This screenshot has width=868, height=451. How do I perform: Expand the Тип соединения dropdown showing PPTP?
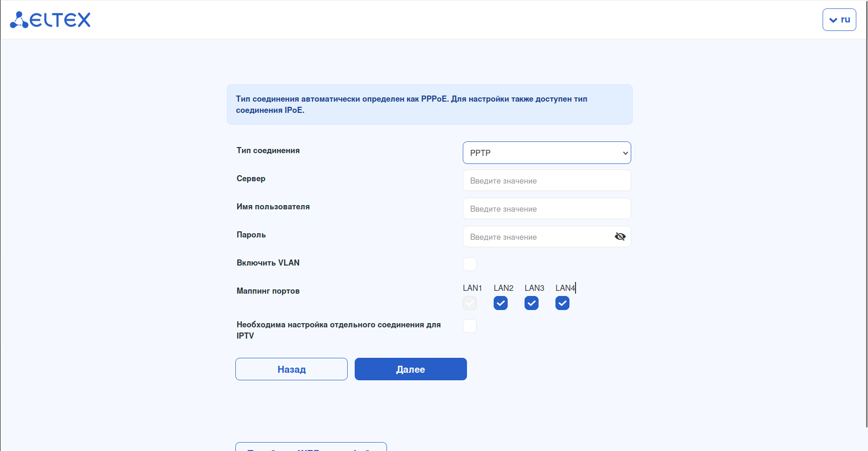pos(547,153)
